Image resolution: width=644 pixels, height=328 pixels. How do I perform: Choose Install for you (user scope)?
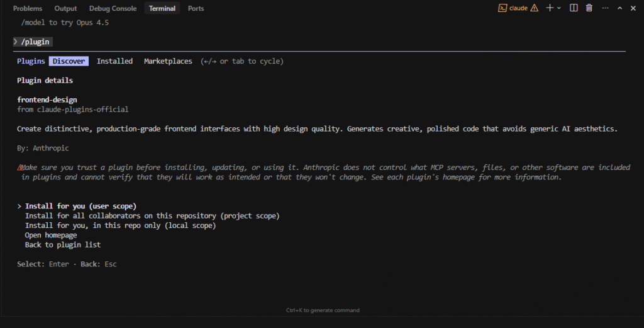pyautogui.click(x=80, y=206)
